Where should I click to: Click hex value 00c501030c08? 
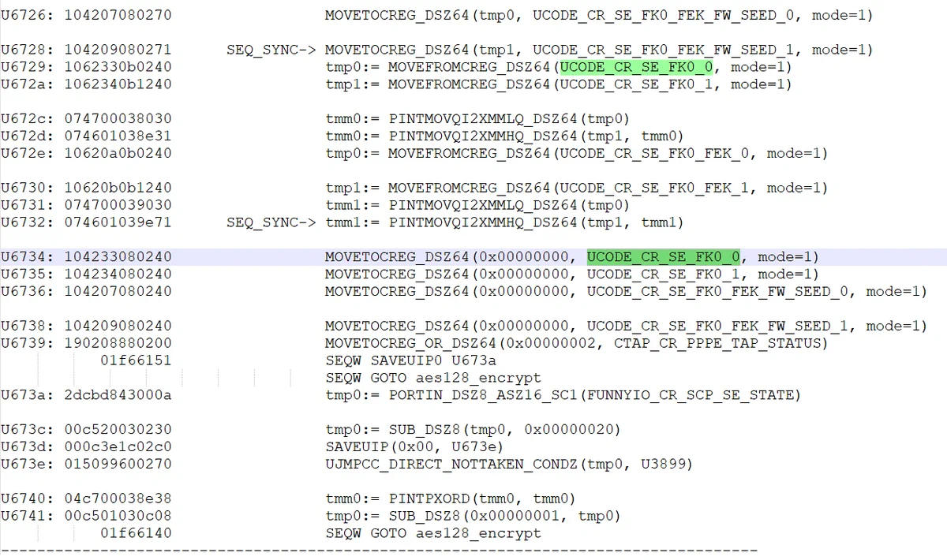pyautogui.click(x=118, y=517)
